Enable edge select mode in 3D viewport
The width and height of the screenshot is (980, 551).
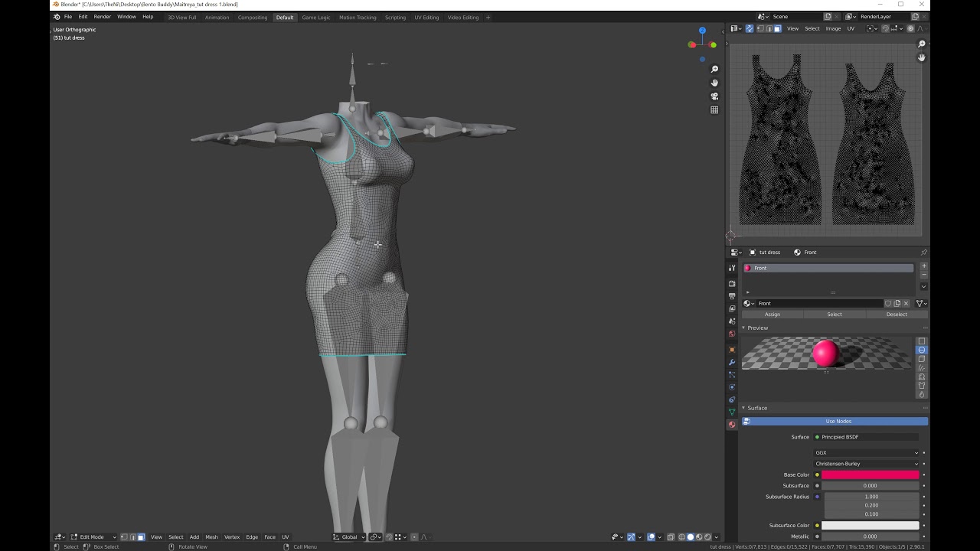(132, 537)
